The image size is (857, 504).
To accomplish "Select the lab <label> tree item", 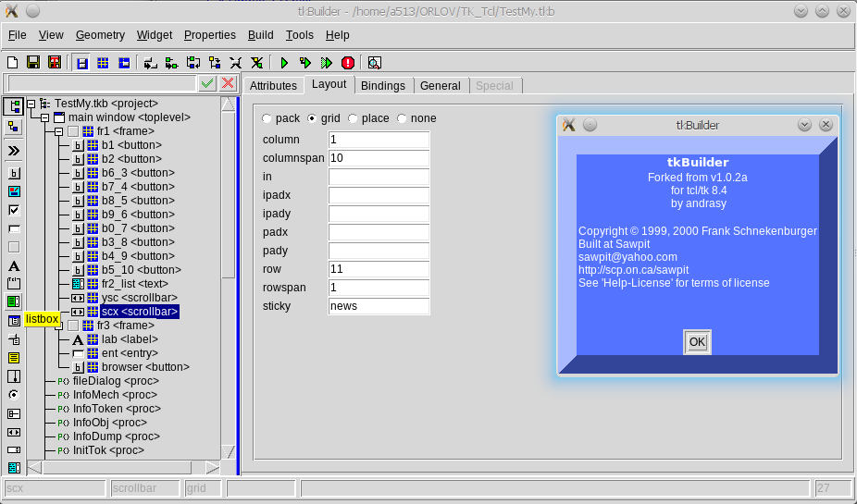I will click(130, 339).
